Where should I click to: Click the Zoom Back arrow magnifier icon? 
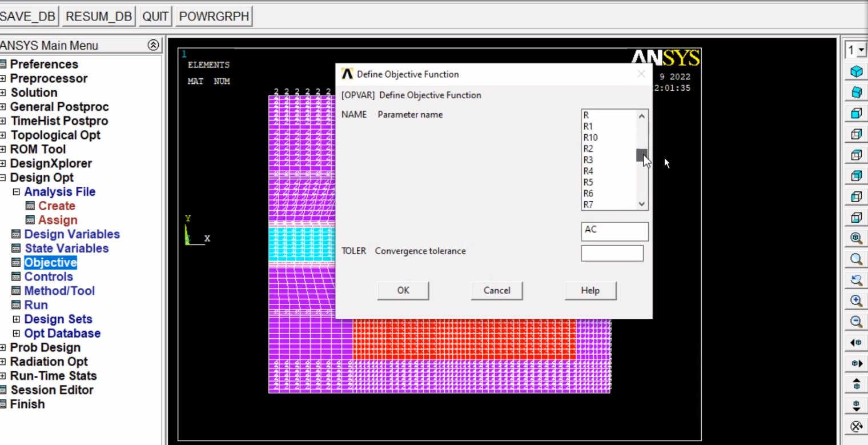(x=856, y=280)
